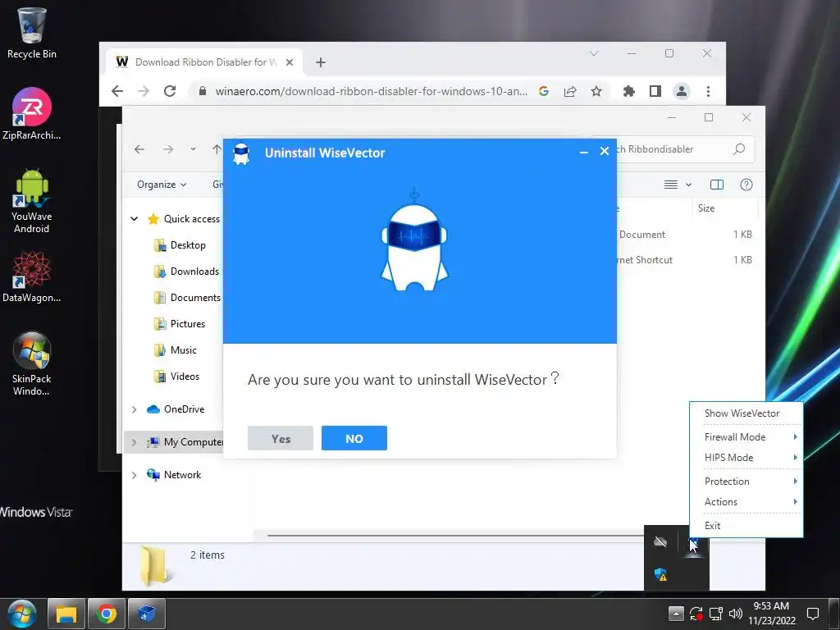Viewport: 840px width, 630px height.
Task: Click the WiseVector robot logo in title bar
Action: (242, 153)
